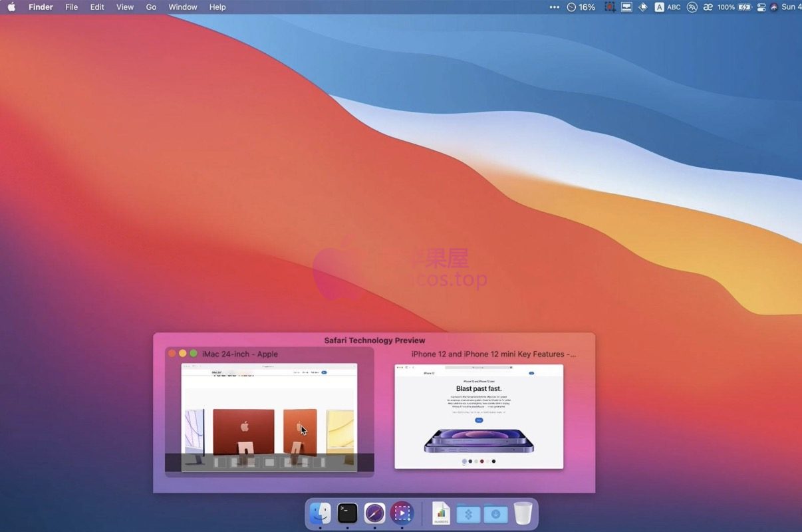Open the ABC input source menu
This screenshot has width=802, height=532.
[668, 7]
